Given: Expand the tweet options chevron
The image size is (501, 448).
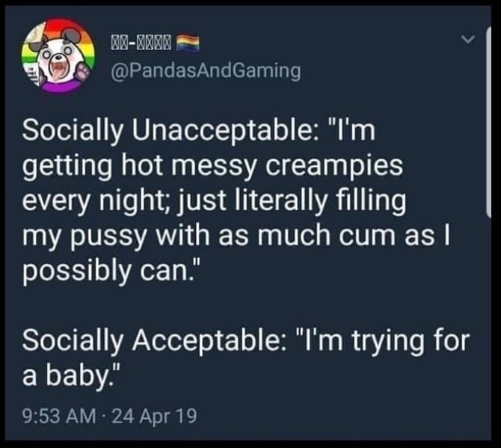Looking at the screenshot, I should [x=468, y=40].
